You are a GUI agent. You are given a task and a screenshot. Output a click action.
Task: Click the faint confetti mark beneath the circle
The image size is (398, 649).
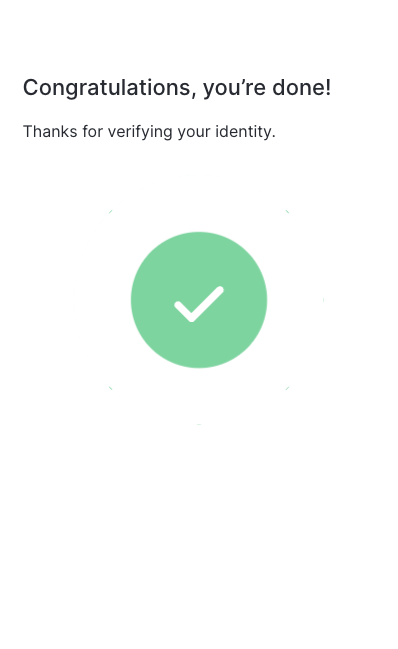point(199,424)
